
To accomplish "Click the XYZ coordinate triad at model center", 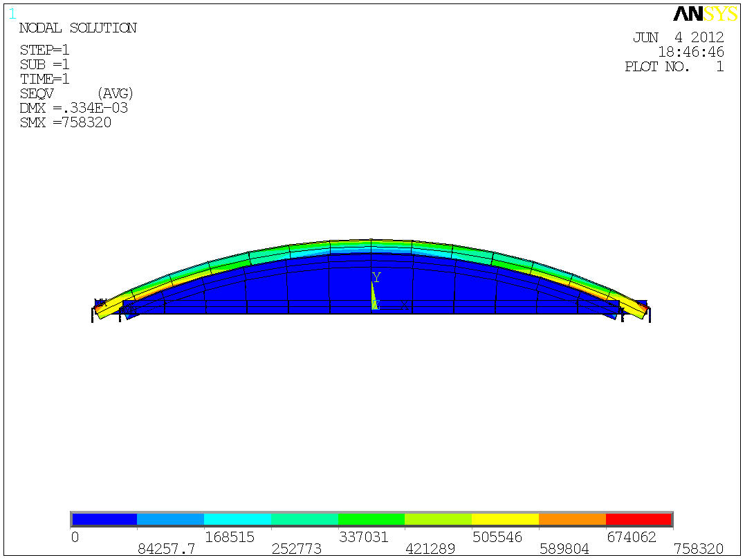I will 389,292.
